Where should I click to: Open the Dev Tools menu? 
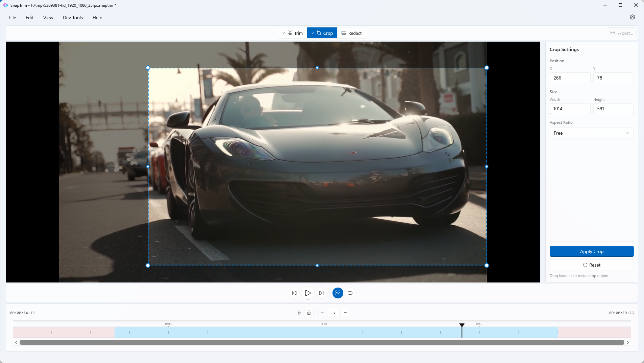(x=73, y=18)
